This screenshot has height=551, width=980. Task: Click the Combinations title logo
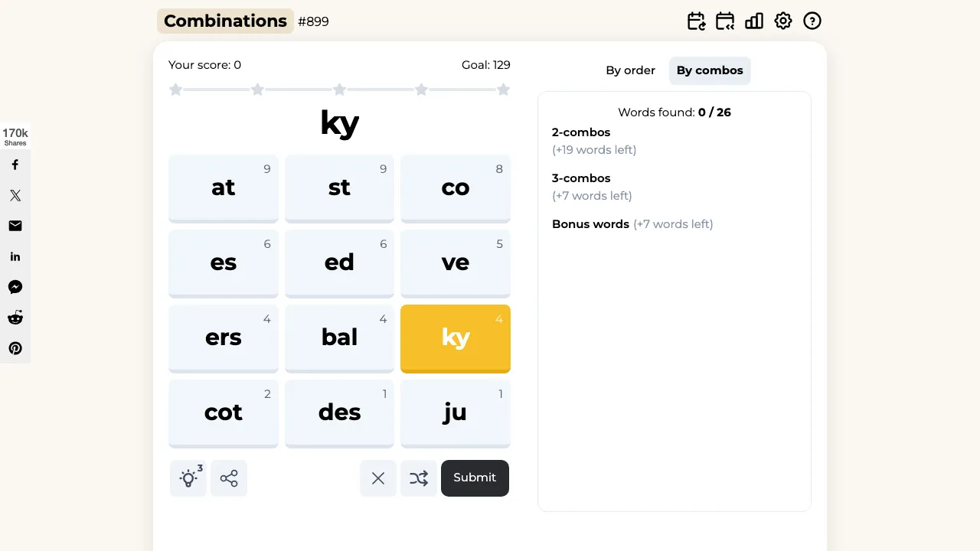225,21
